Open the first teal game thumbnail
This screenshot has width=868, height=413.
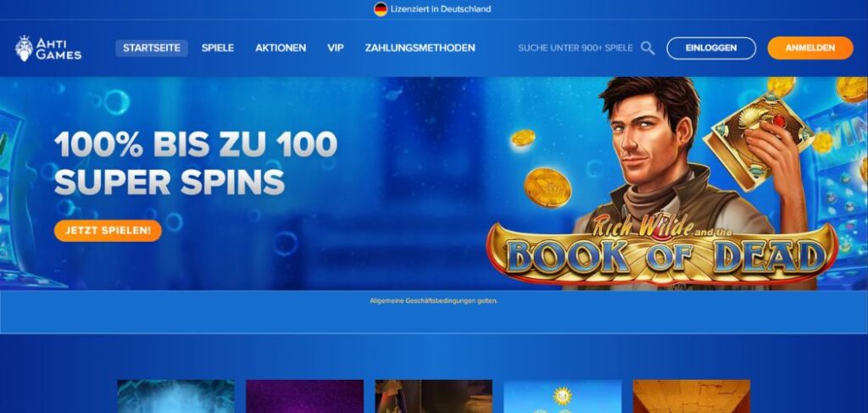pos(176,396)
